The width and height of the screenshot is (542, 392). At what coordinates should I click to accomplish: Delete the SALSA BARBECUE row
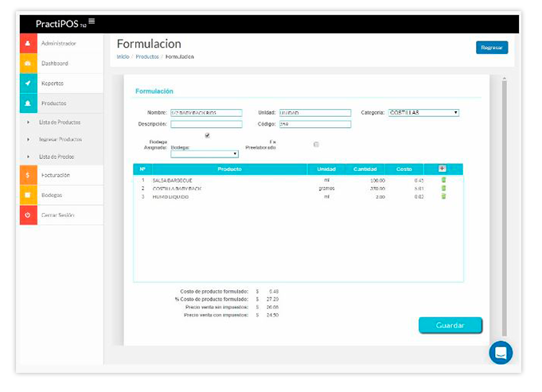443,180
